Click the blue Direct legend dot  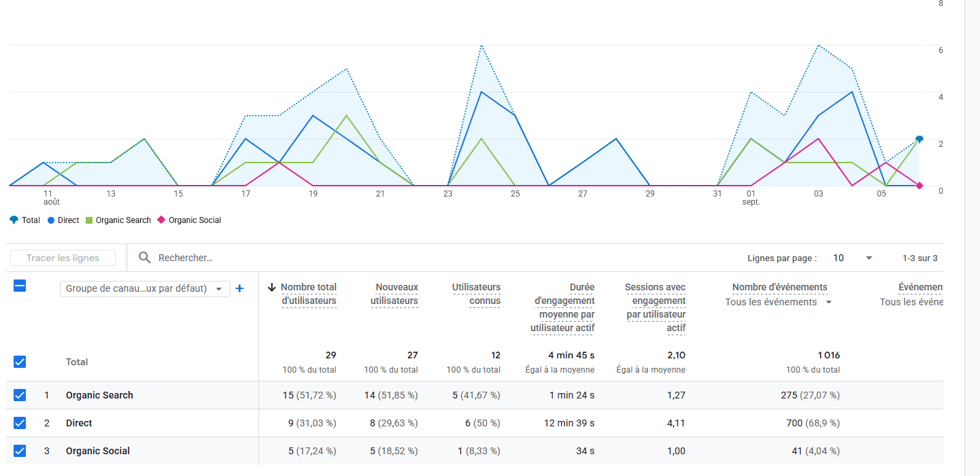click(x=51, y=220)
